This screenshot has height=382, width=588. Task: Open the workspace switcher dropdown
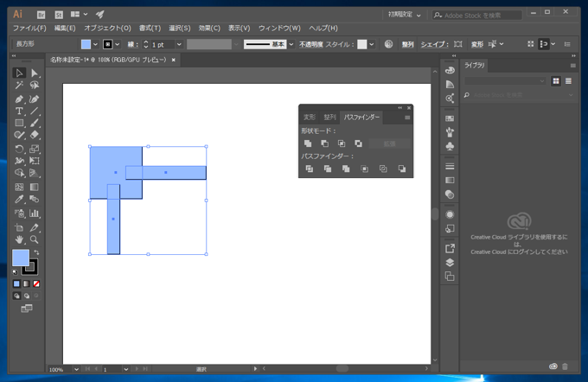[405, 15]
